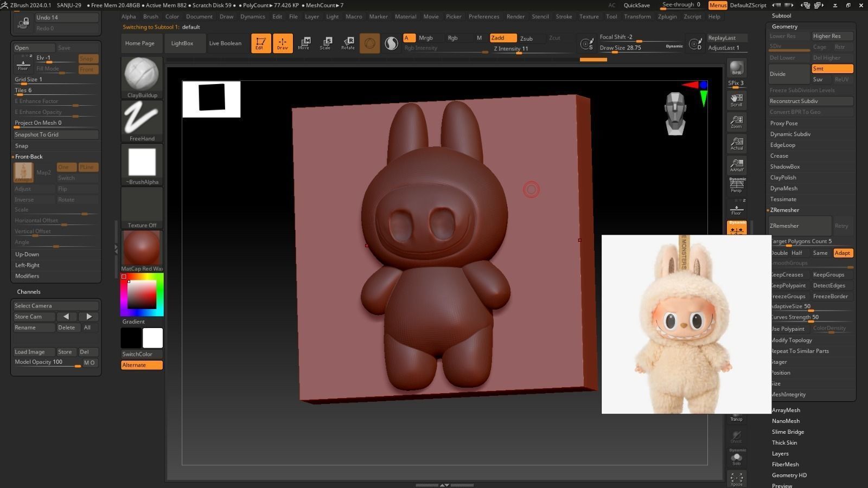
Task: Select the Draw mode icon
Action: coord(283,43)
